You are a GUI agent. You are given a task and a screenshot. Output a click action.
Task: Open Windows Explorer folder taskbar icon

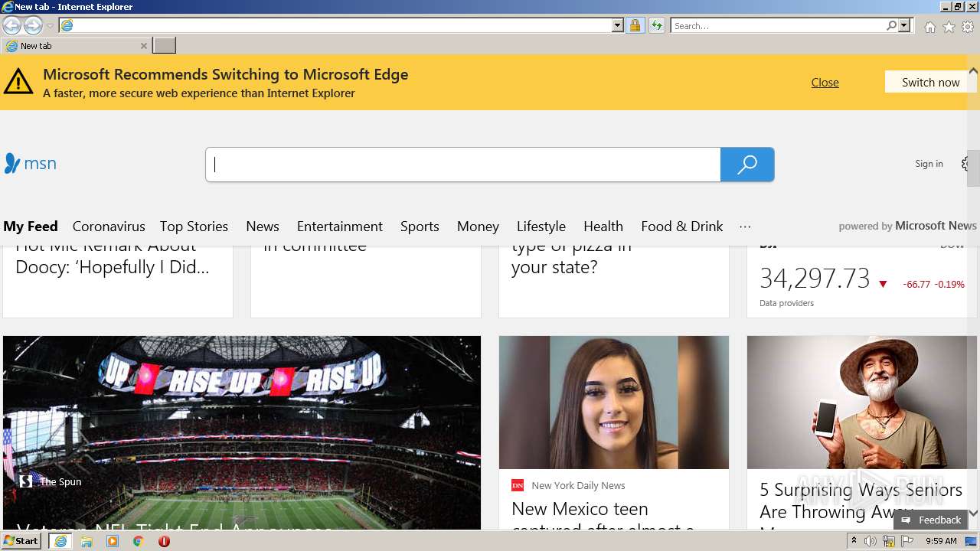pyautogui.click(x=87, y=541)
